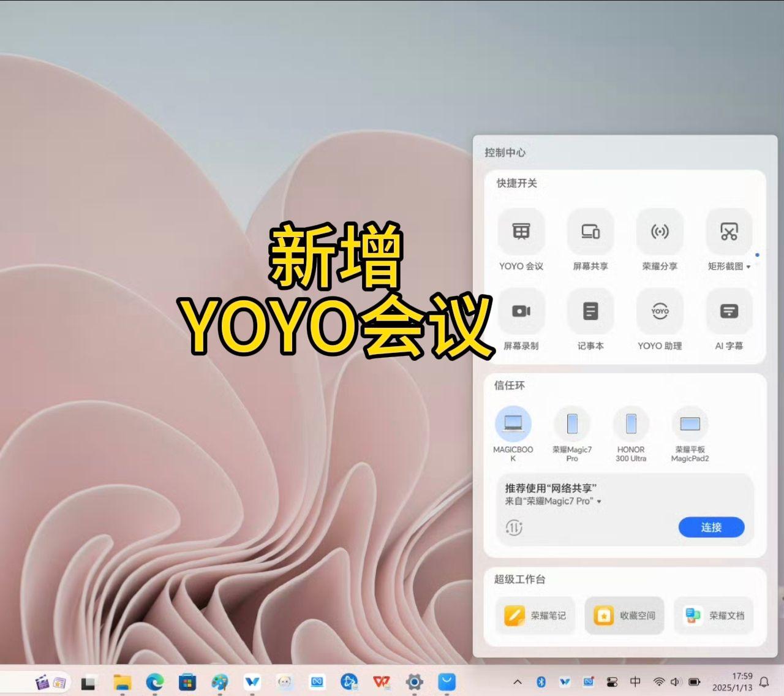The width and height of the screenshot is (784, 696).
Task: Expand 来自"荣耀Magic7 Pro" source dropdown
Action: (599, 501)
